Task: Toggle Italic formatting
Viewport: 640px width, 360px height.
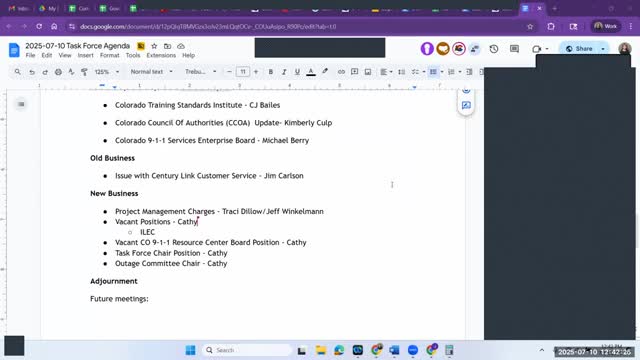Action: point(284,72)
